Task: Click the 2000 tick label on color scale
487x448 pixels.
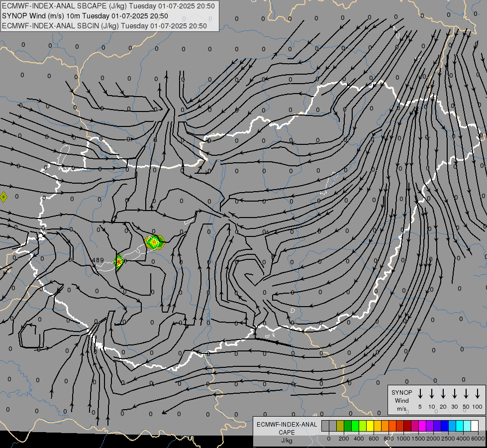Action: 433,439
